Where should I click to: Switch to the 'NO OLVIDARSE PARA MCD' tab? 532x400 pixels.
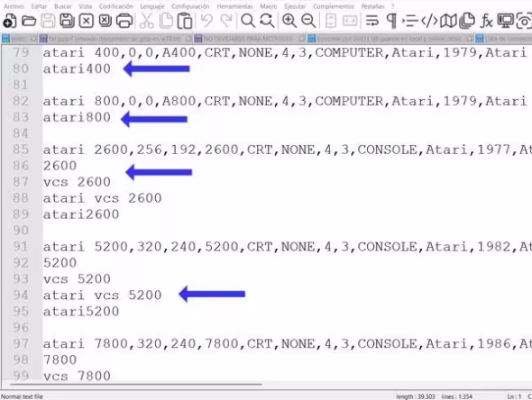[x=249, y=39]
